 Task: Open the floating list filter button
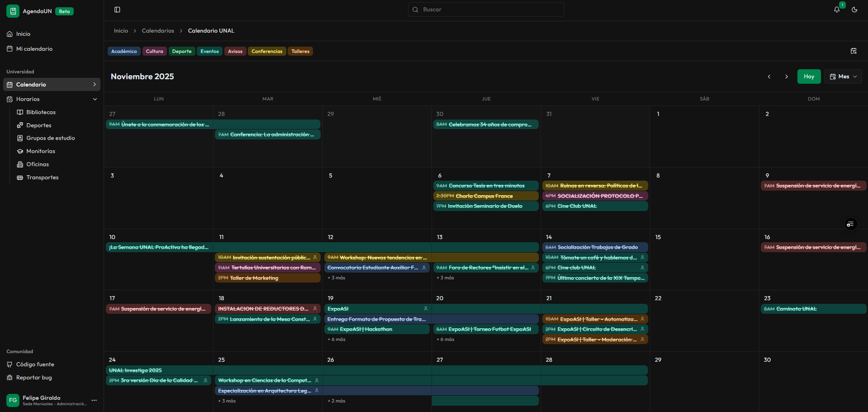tap(851, 224)
